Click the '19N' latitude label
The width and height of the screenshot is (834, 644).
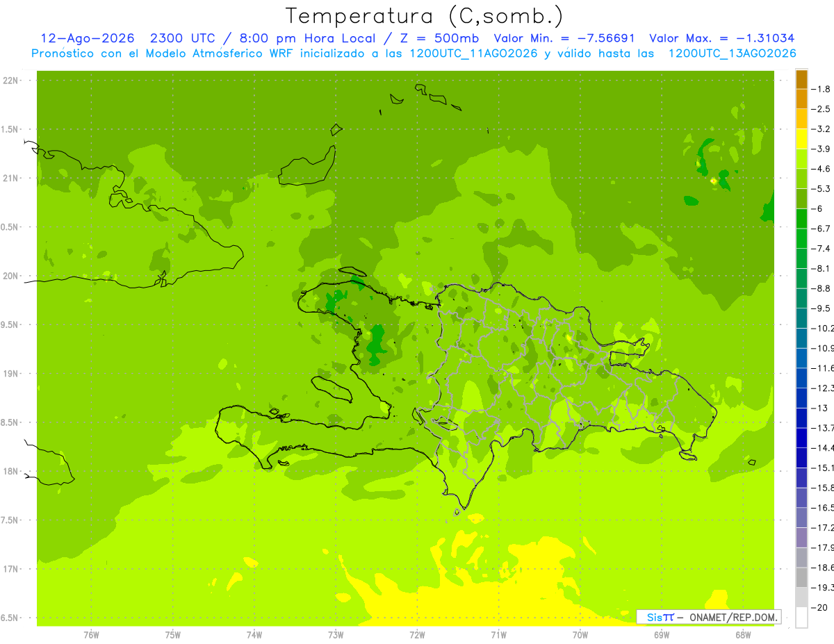[11, 373]
